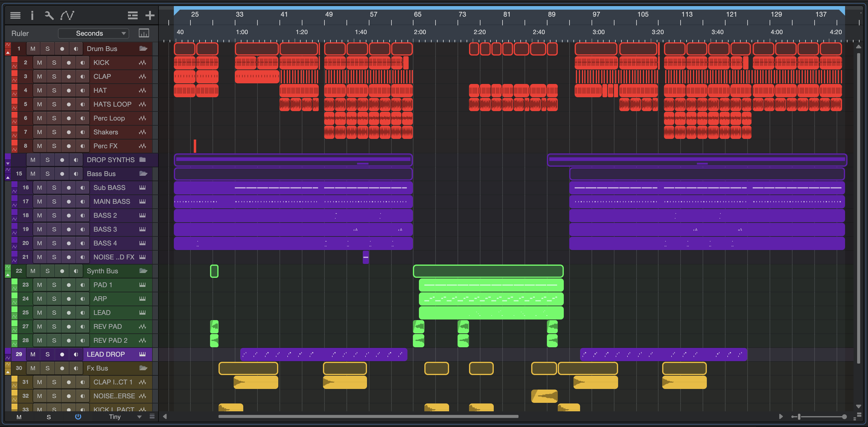Click the add tracks plus icon

[150, 15]
